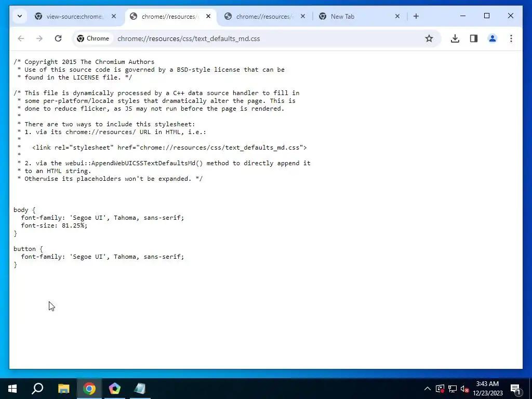
Task: Close the Chrome window
Action: (510, 16)
